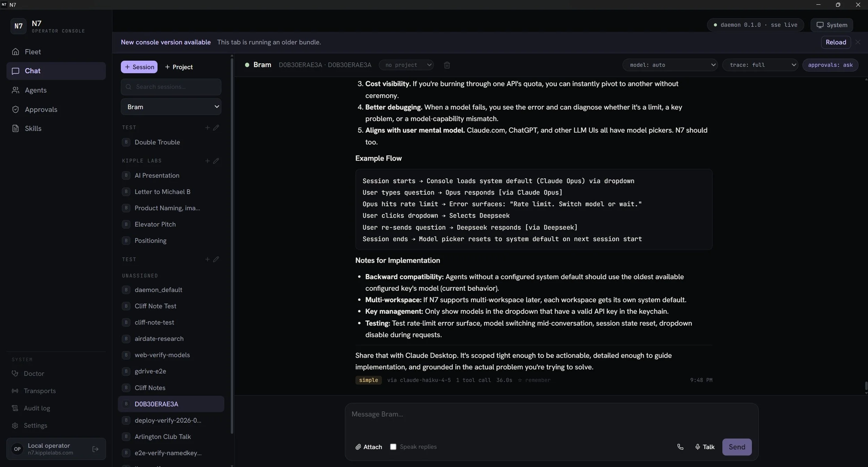Viewport: 868px width, 467px height.
Task: Create a new Project
Action: (179, 67)
